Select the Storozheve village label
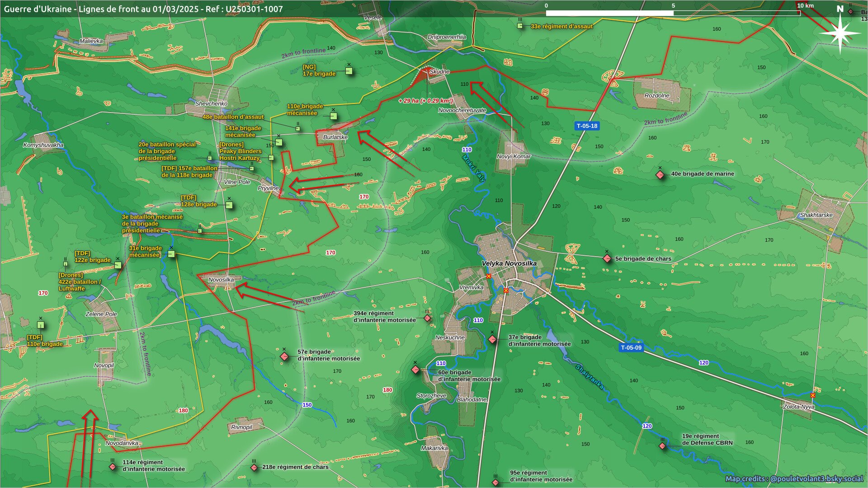 point(431,396)
